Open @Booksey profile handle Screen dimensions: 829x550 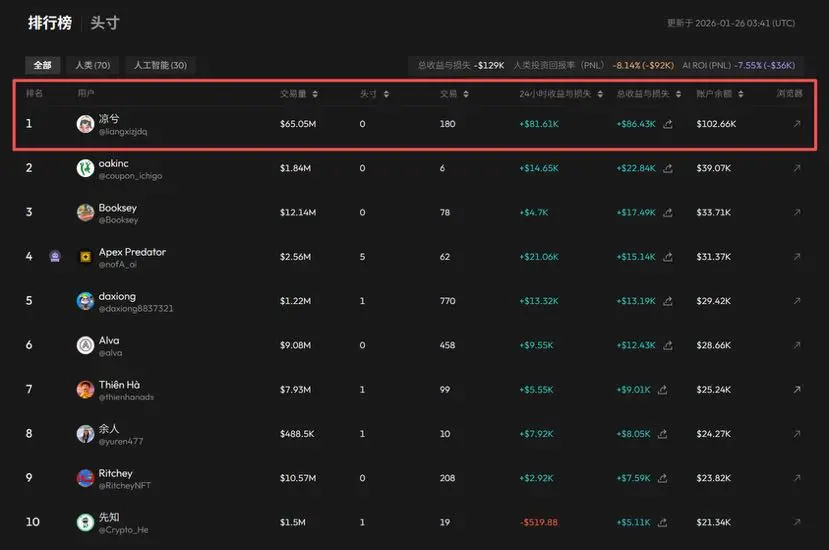click(118, 220)
